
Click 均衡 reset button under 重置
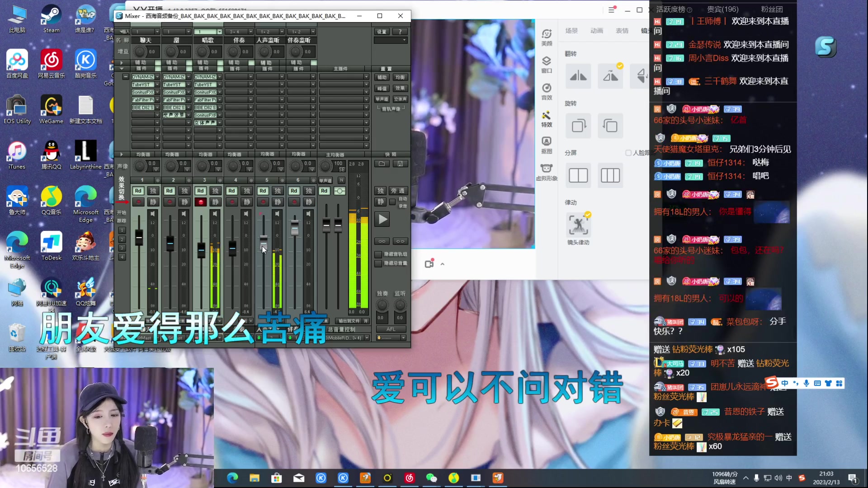[x=400, y=77]
